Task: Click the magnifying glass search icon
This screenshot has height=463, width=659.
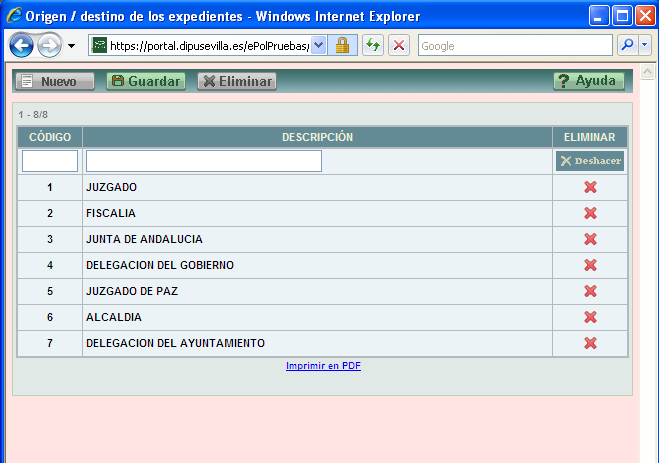Action: pyautogui.click(x=627, y=45)
